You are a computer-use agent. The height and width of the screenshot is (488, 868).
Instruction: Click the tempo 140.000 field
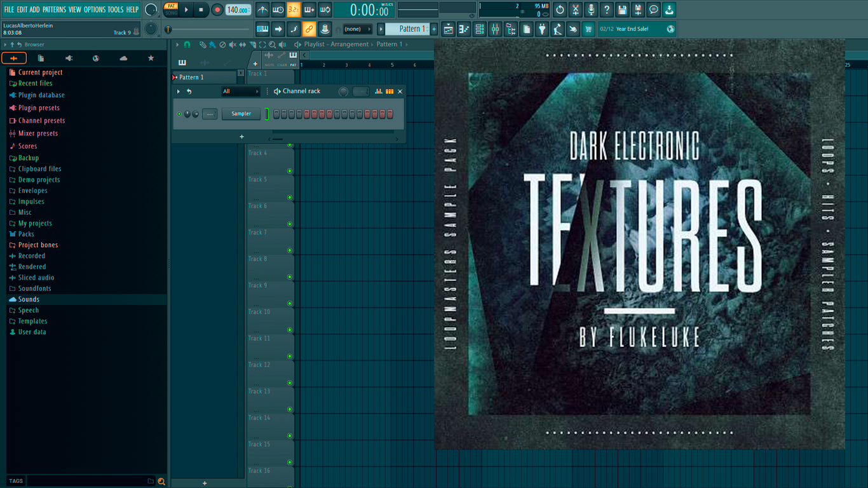tap(238, 10)
